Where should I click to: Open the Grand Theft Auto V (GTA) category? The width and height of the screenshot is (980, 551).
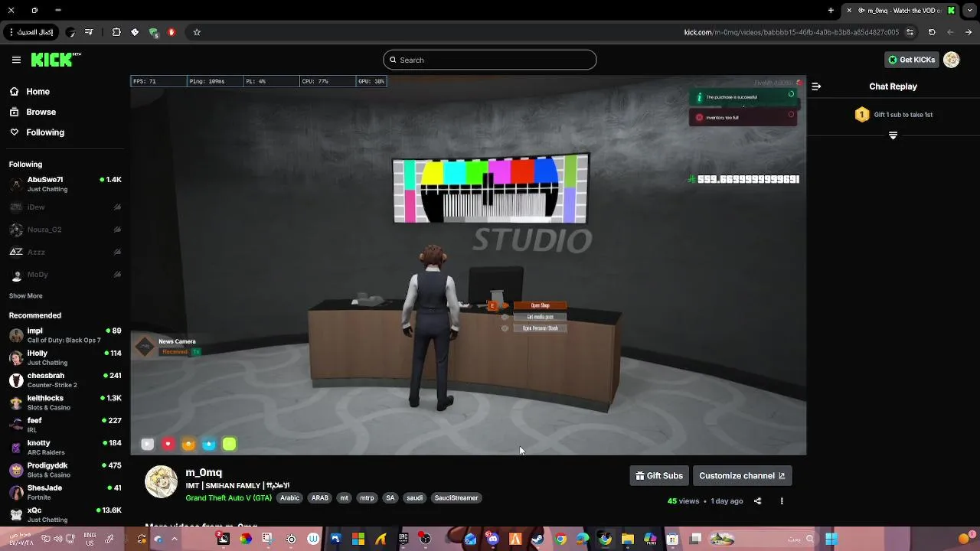click(x=229, y=498)
